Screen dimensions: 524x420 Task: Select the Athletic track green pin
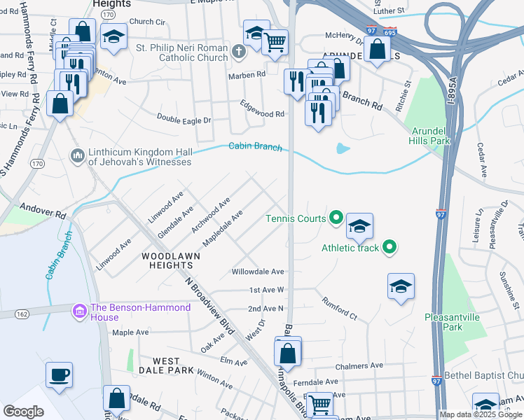[x=389, y=247]
